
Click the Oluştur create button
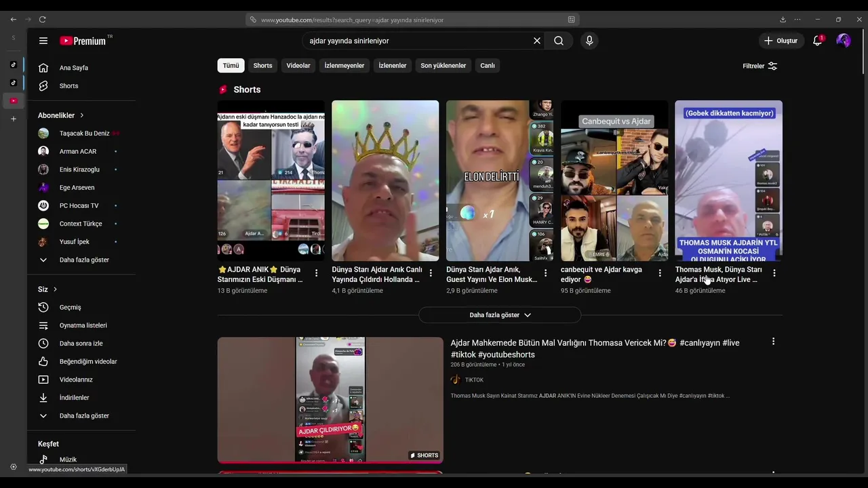pyautogui.click(x=781, y=41)
